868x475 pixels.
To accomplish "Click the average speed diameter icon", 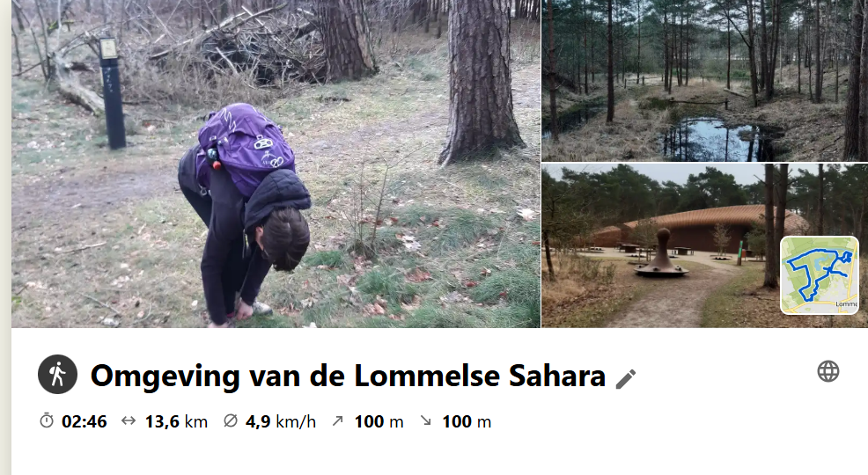I will pyautogui.click(x=231, y=420).
